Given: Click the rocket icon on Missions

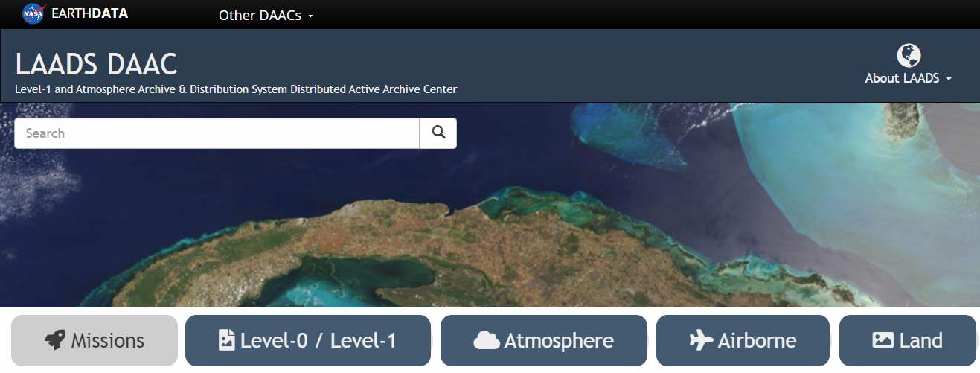Looking at the screenshot, I should pos(54,341).
